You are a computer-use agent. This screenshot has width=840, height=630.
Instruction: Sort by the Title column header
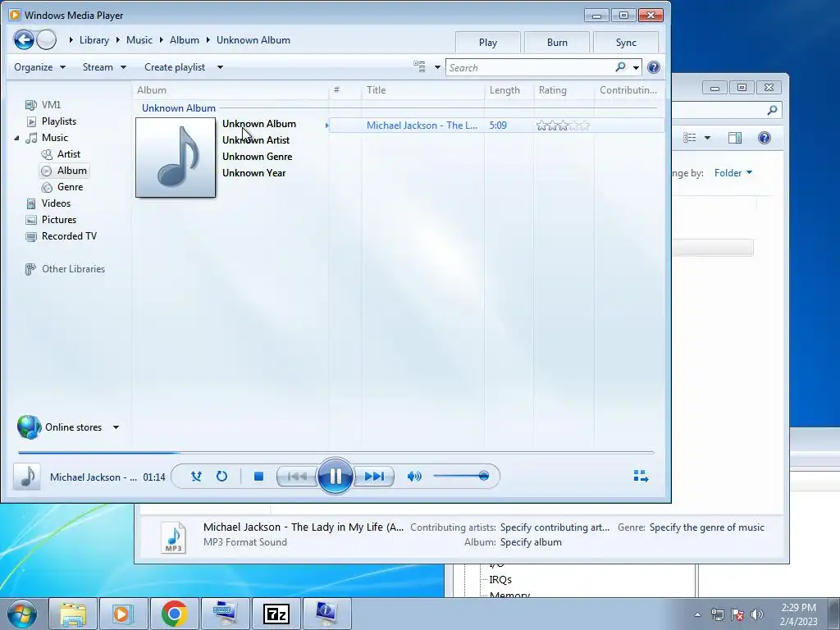pyautogui.click(x=422, y=90)
